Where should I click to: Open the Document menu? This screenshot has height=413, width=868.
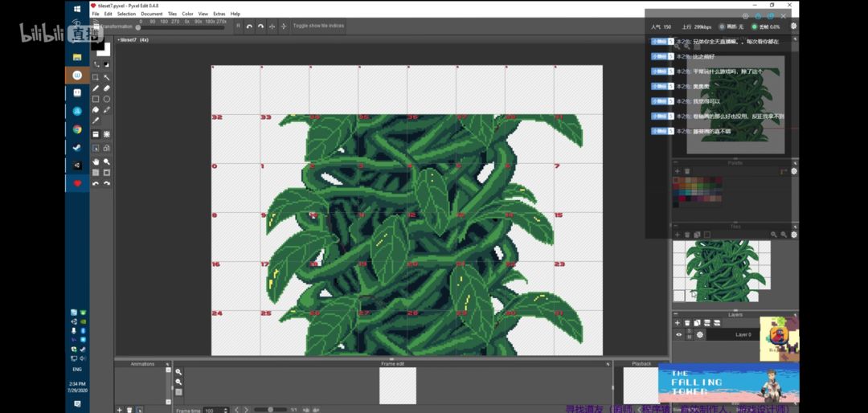point(152,14)
